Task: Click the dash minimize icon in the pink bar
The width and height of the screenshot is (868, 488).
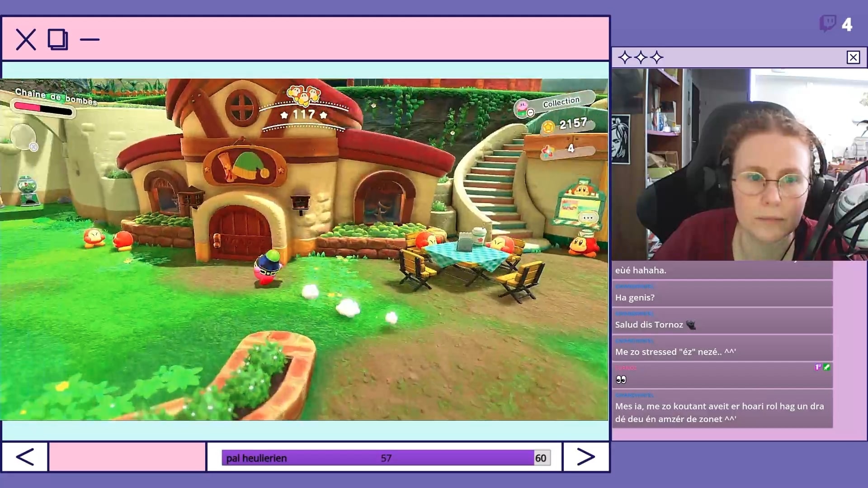Action: (90, 39)
